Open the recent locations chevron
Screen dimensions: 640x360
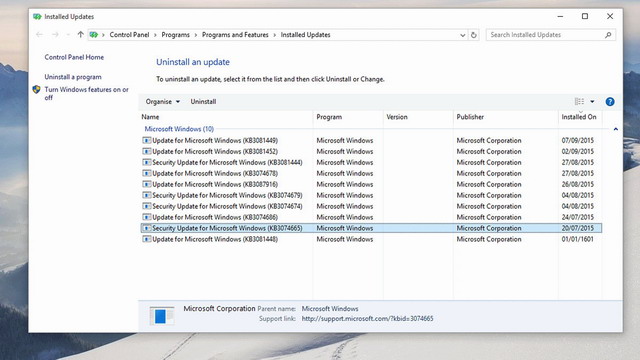(x=68, y=35)
